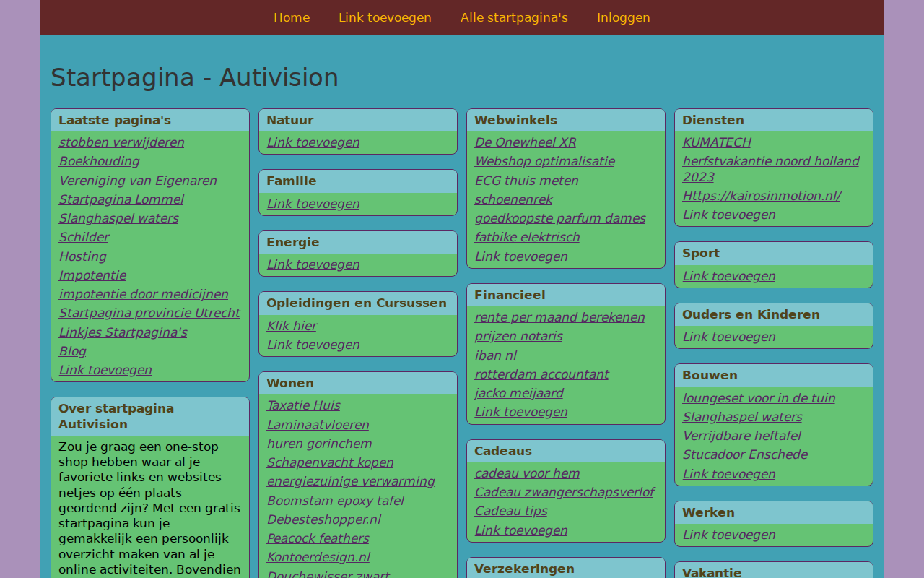Open Link toevoegen in top navigation
Viewport: 924px width, 578px height.
click(385, 17)
